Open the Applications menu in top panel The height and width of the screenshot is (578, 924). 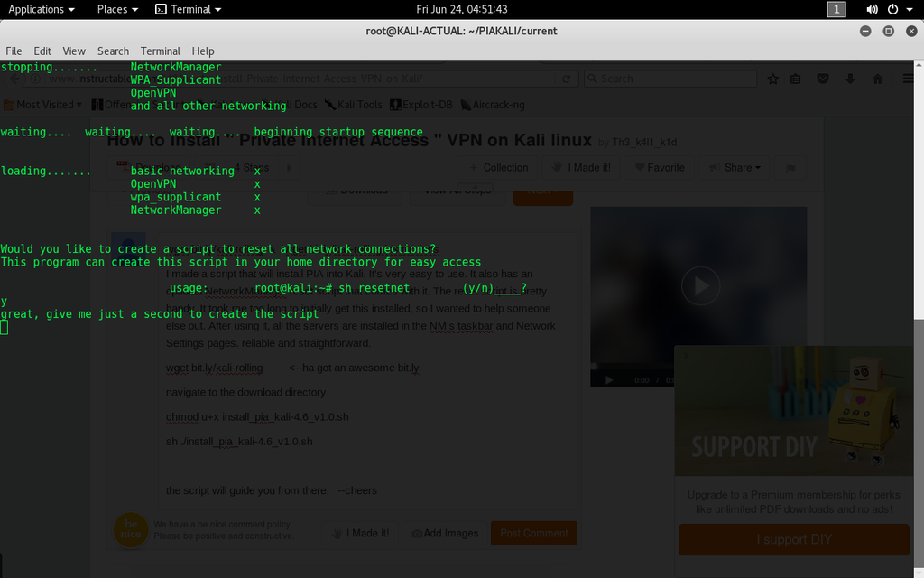(42, 9)
